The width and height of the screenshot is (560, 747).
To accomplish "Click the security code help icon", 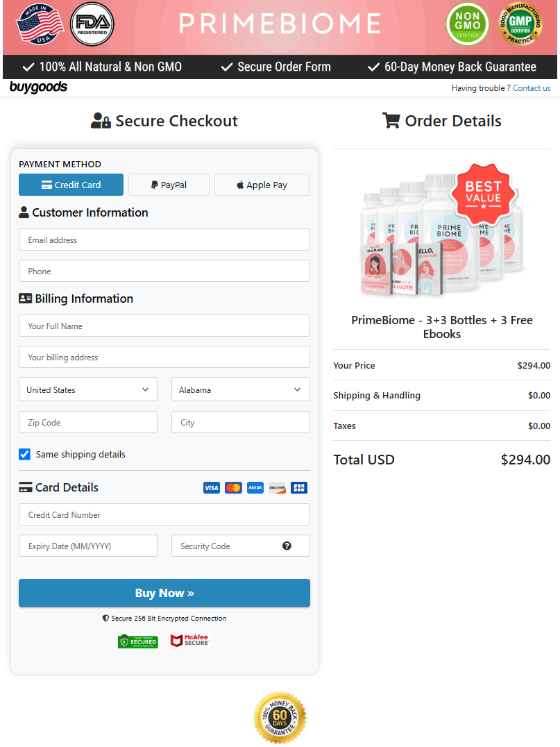I will pyautogui.click(x=287, y=546).
